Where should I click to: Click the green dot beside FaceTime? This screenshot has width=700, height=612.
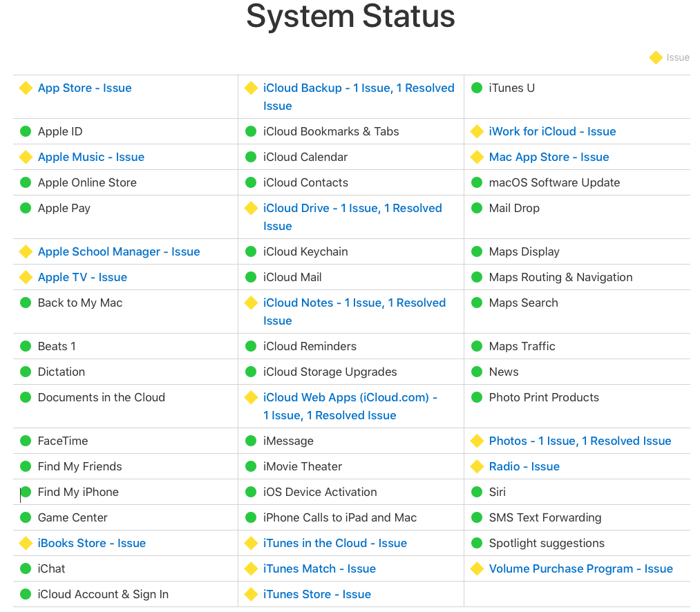[26, 441]
